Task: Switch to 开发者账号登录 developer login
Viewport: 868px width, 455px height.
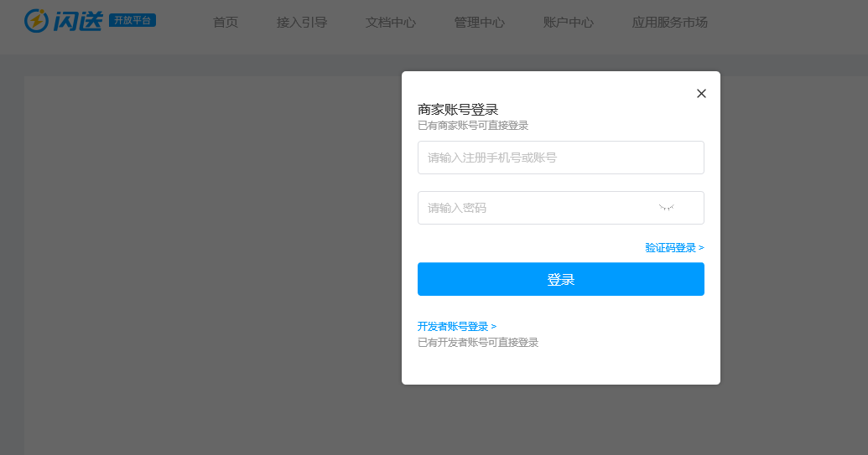Action: (454, 327)
